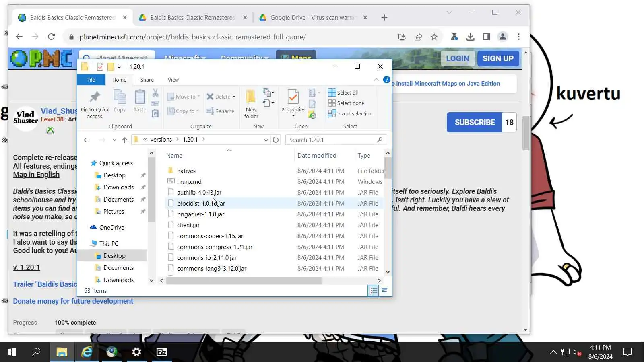Bookmark this page with the star icon
The height and width of the screenshot is (362, 644).
click(x=434, y=37)
